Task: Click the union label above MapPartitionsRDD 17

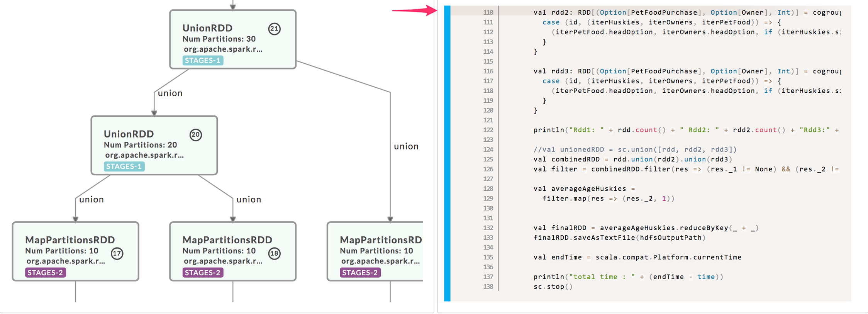Action: [92, 199]
